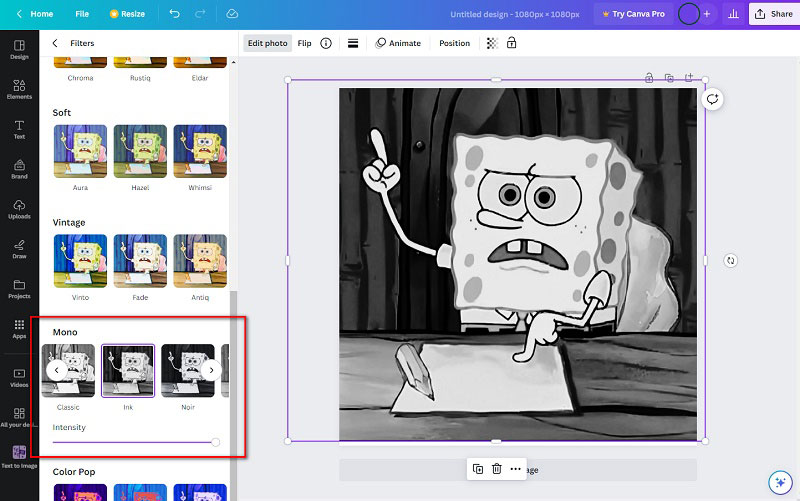This screenshot has width=800, height=501.
Task: Add a new page icon above canvas
Action: coord(689,78)
